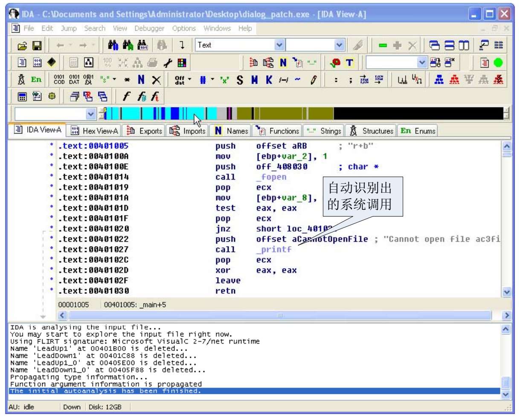Open the Windows menu
The height and width of the screenshot is (420, 520).
coord(217,28)
